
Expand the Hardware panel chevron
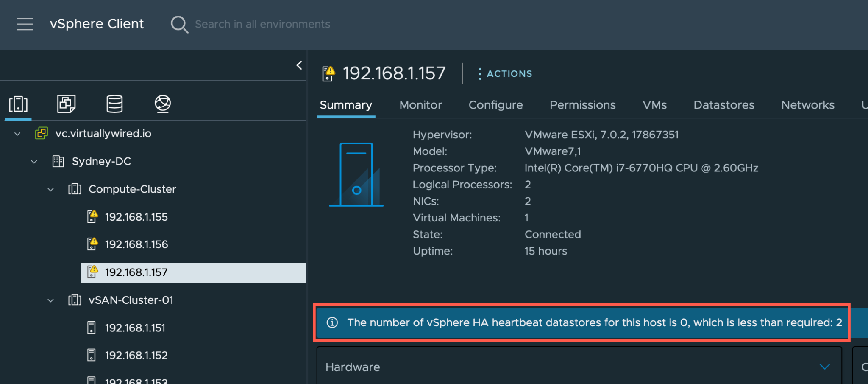(824, 367)
